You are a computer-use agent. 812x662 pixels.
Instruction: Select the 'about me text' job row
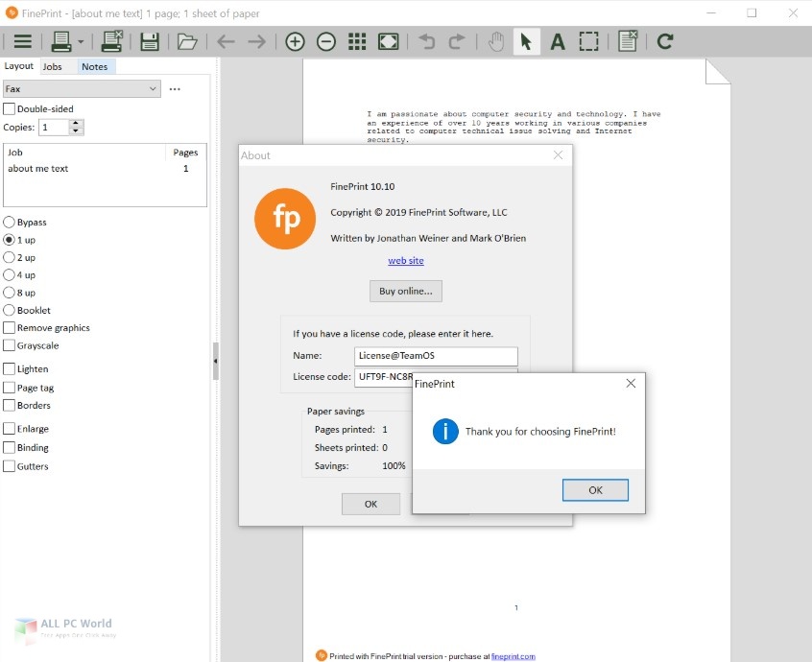(105, 168)
